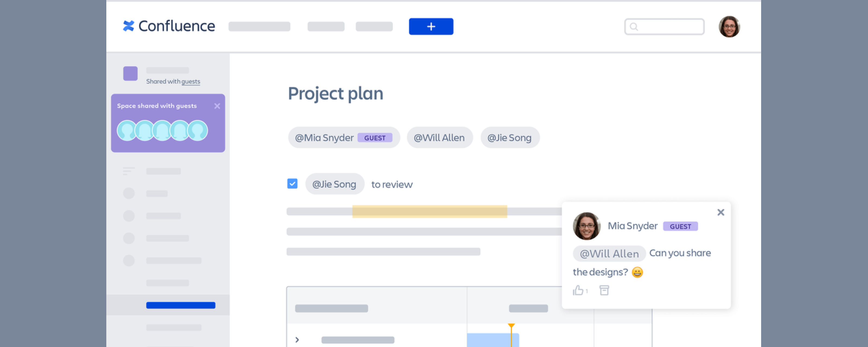Open the guests link under space name
This screenshot has width=868, height=347.
[191, 82]
